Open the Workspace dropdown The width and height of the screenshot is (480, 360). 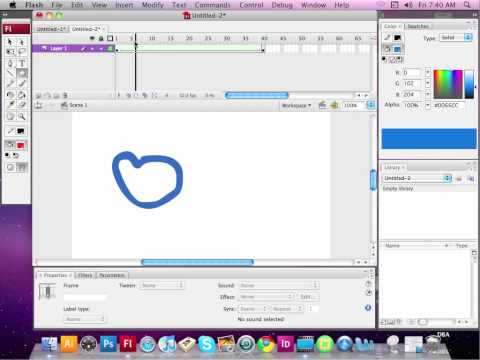click(x=296, y=105)
